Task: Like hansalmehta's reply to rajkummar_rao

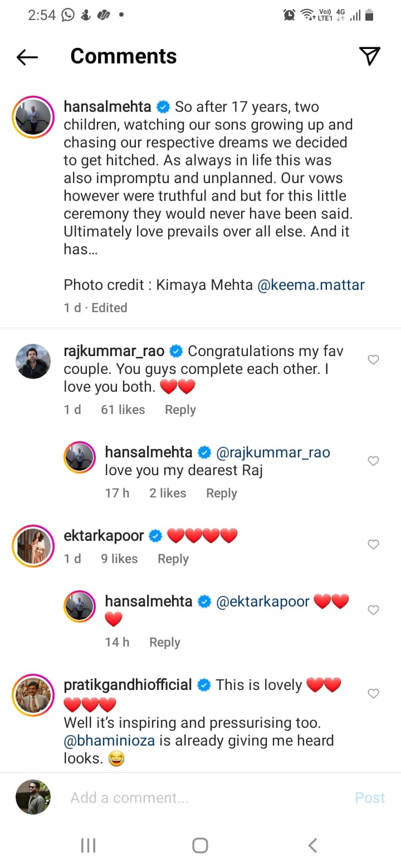Action: 374,461
